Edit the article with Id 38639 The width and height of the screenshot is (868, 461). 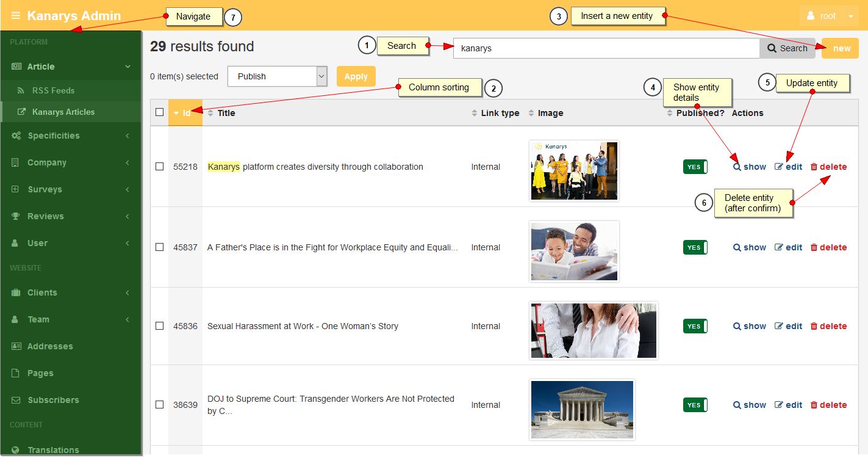coord(789,405)
